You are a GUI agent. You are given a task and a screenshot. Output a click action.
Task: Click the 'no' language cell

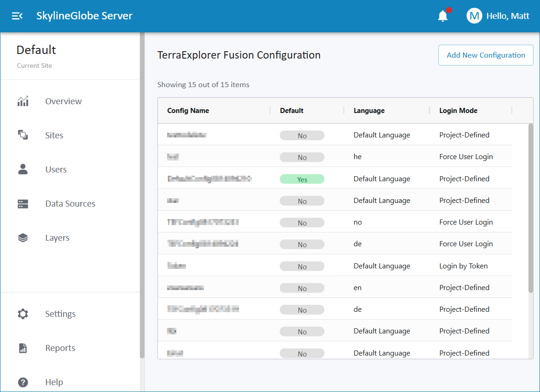358,222
